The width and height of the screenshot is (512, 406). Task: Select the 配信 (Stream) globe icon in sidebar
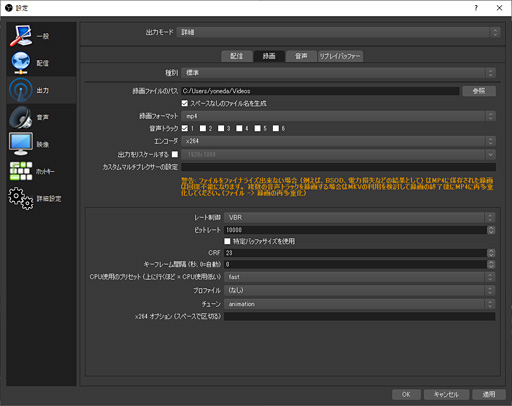tap(21, 63)
